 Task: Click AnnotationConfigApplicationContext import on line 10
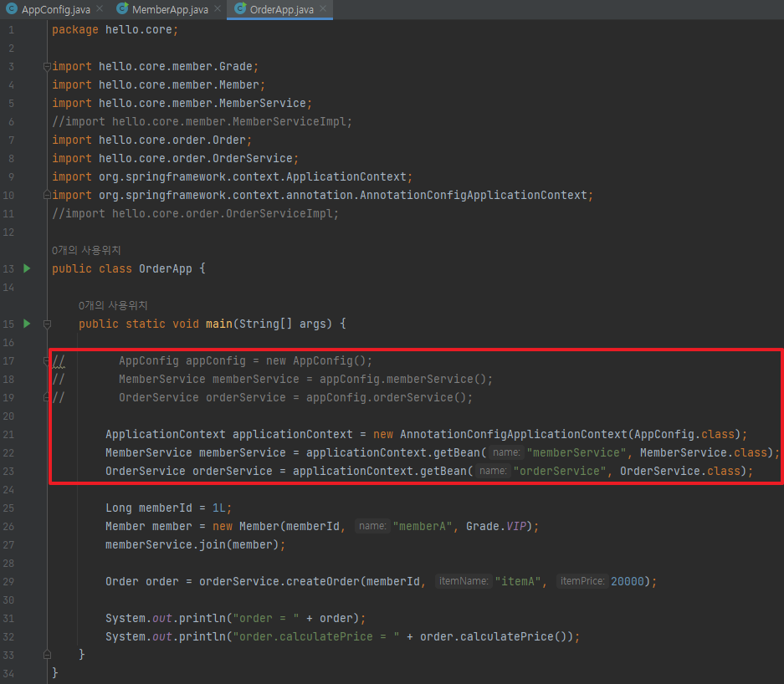tap(342, 196)
